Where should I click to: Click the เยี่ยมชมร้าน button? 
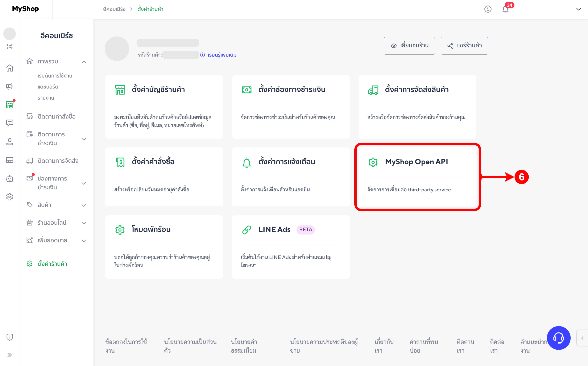point(409,46)
